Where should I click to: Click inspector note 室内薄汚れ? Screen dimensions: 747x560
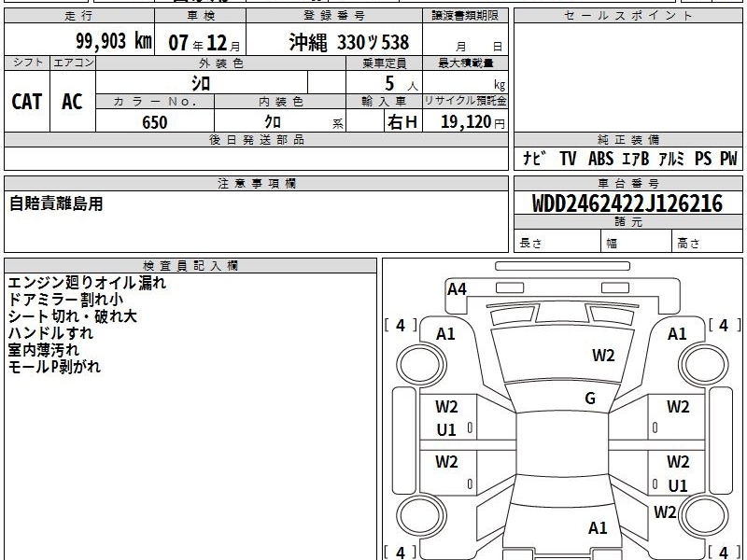tap(43, 349)
